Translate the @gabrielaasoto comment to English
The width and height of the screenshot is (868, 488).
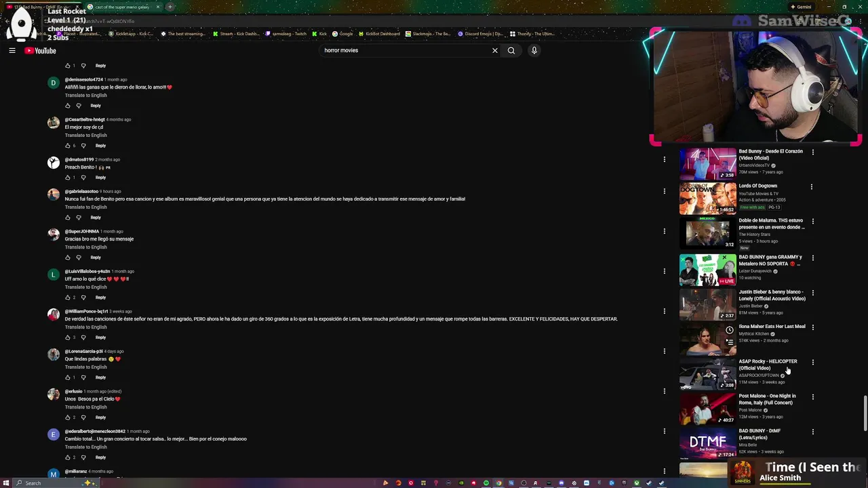pos(86,207)
